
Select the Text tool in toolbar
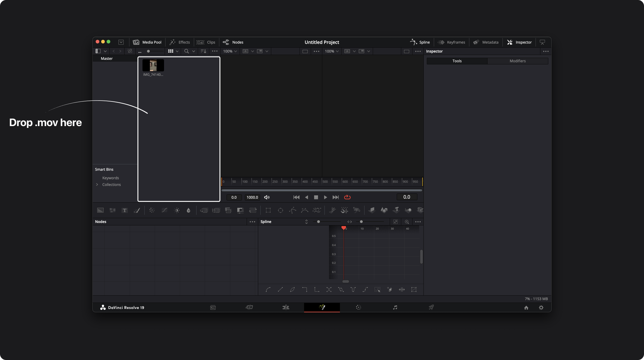point(125,210)
